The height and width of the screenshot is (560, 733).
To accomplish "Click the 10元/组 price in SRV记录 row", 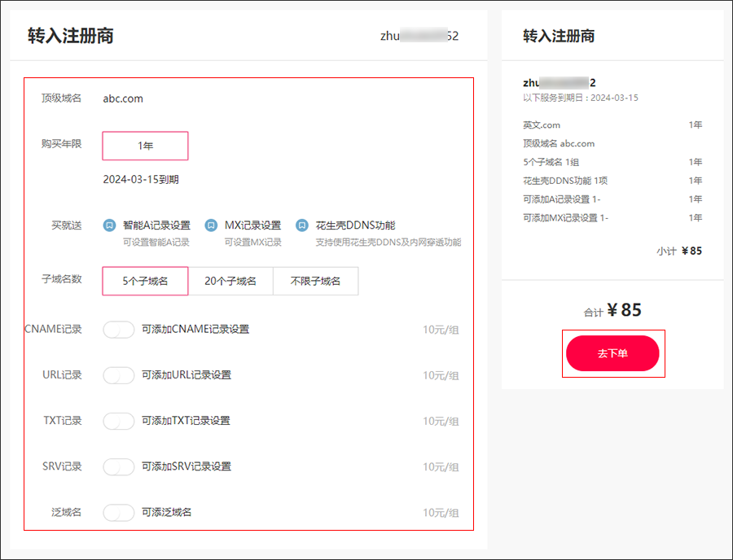I will tap(441, 467).
